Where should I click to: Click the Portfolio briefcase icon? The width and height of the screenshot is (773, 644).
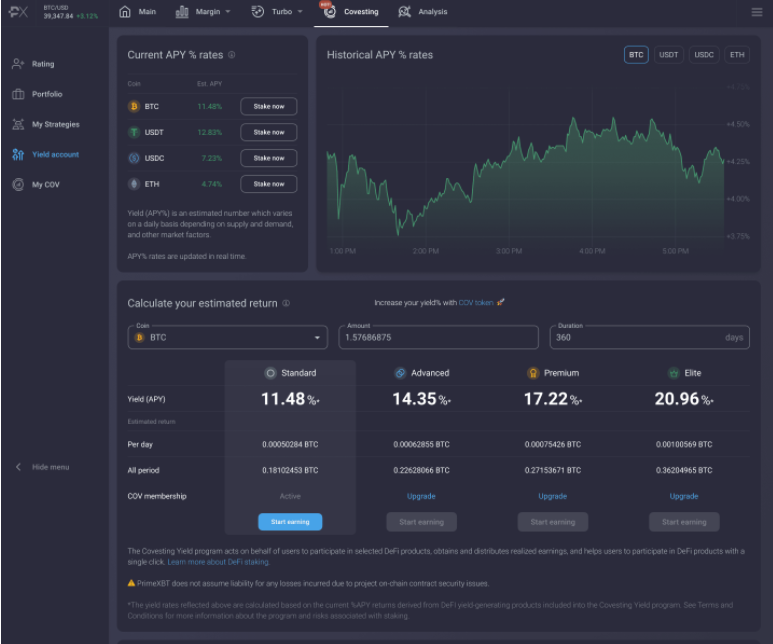tap(18, 94)
